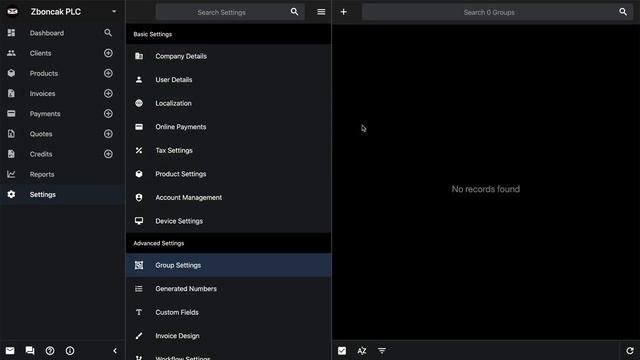Open Online Payments settings
Viewport: 640px width, 360px height.
point(229,127)
